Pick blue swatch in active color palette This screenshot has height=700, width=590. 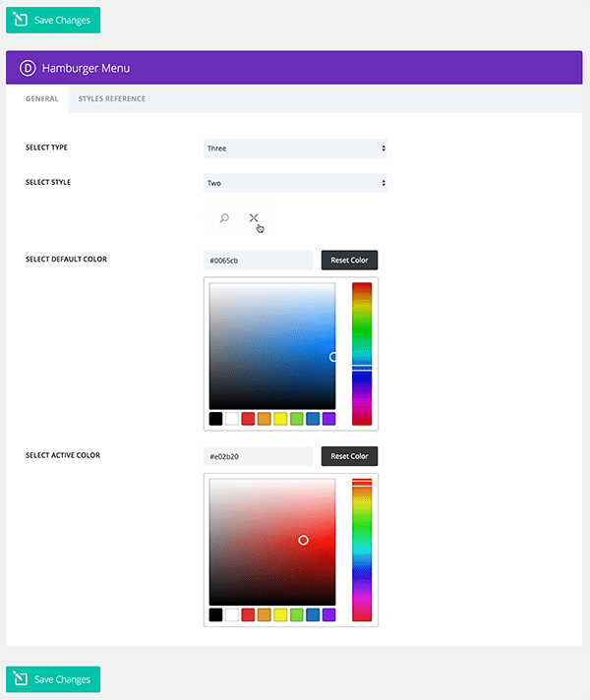click(313, 614)
